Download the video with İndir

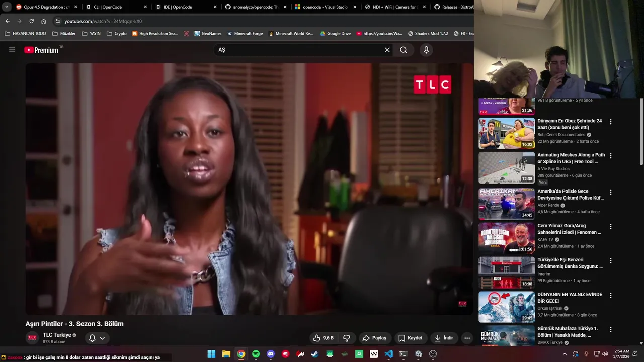(444, 338)
